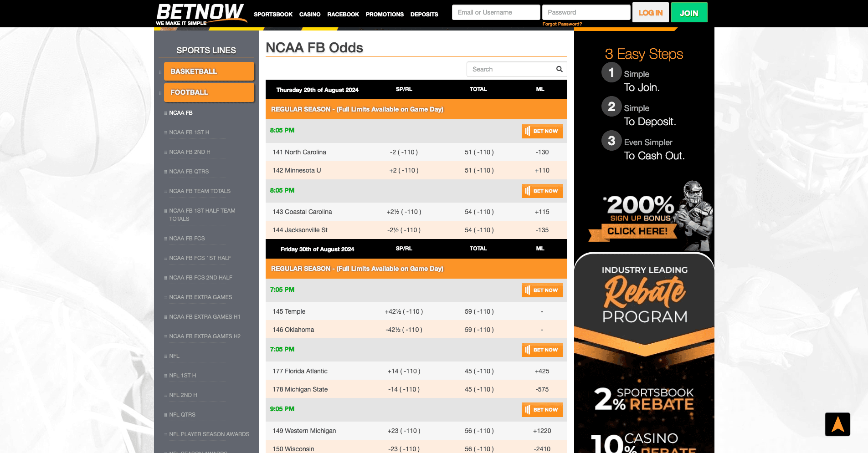
Task: Select NCAA FB 1ST H line
Action: point(189,132)
